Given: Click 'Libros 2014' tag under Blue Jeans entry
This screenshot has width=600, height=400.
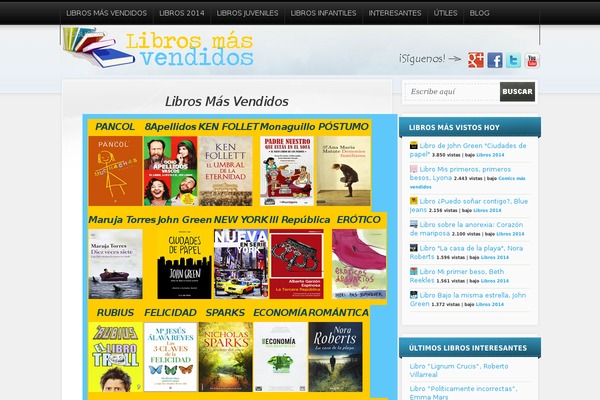Looking at the screenshot, I should point(487,211).
